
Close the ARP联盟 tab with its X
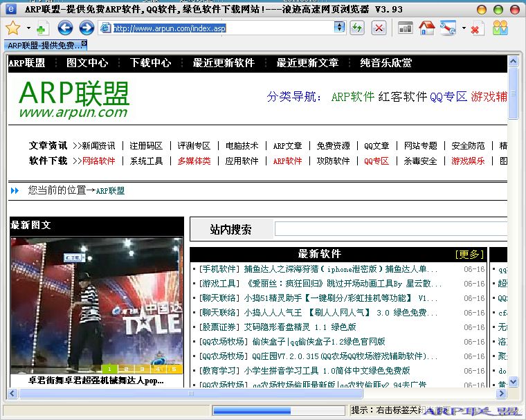coord(84,43)
